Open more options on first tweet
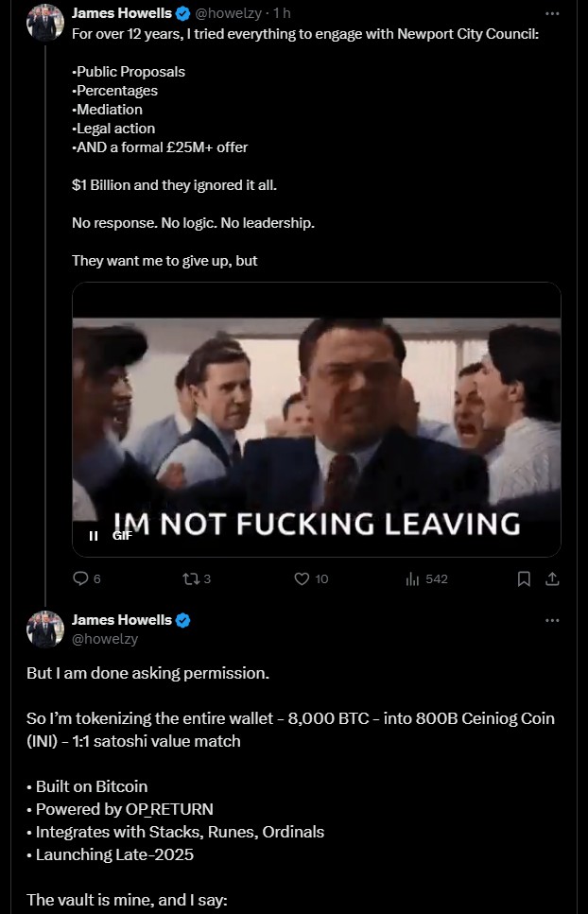 552,13
